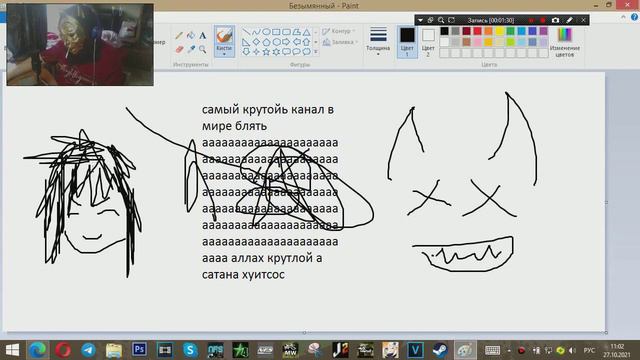Choose the black color swatch
The width and height of the screenshot is (640, 360).
(444, 31)
